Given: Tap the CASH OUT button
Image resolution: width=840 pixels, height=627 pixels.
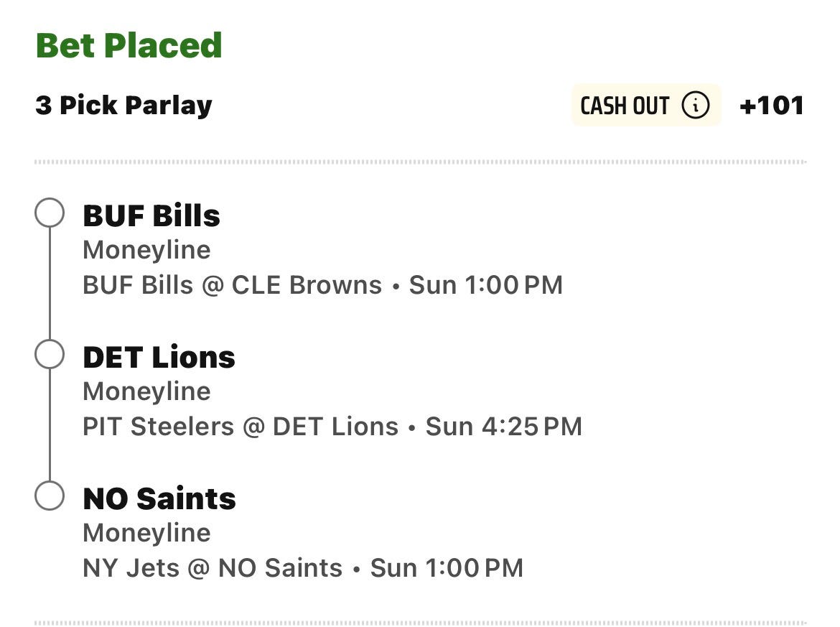Looking at the screenshot, I should click(646, 105).
